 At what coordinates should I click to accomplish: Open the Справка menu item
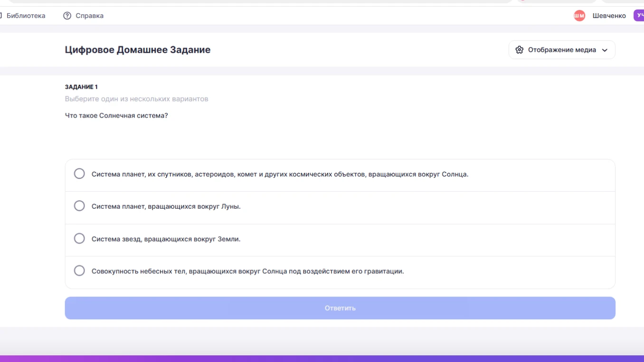click(x=89, y=16)
